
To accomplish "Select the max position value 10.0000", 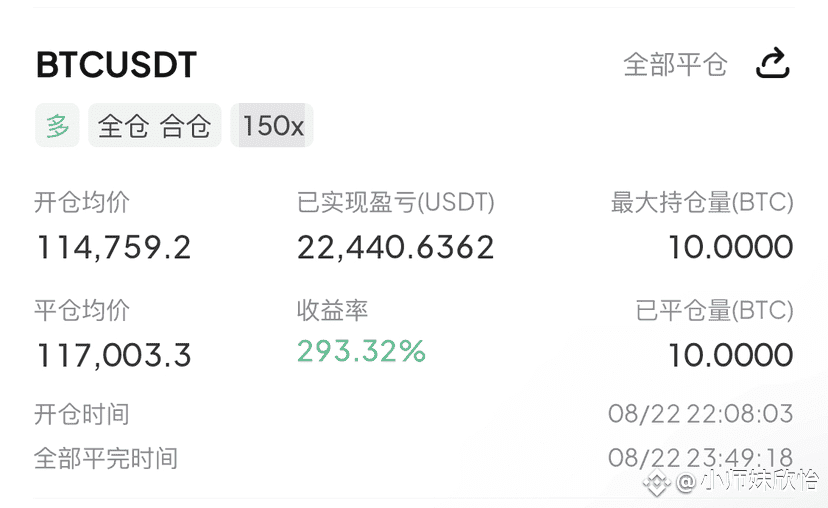I will 731,247.
